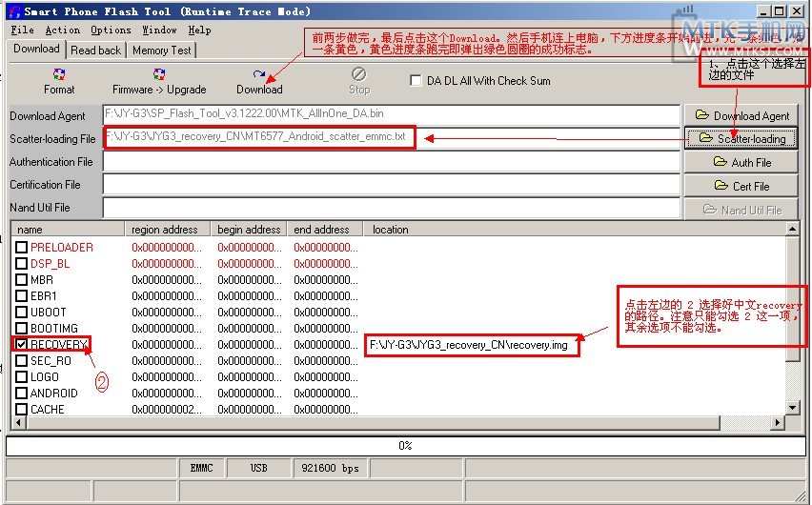Click the begin address column header
The image size is (812, 505).
(x=249, y=229)
